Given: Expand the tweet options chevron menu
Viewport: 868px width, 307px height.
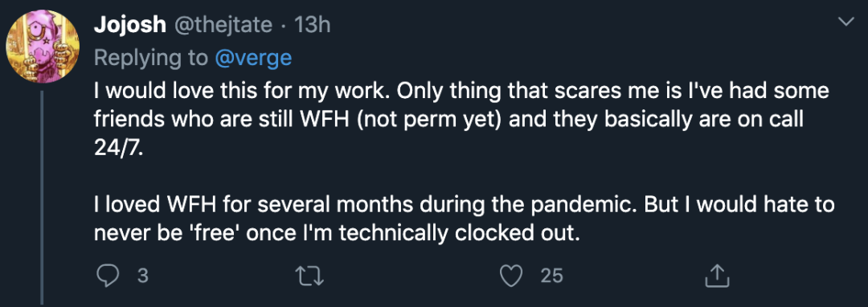Looking at the screenshot, I should (x=847, y=23).
